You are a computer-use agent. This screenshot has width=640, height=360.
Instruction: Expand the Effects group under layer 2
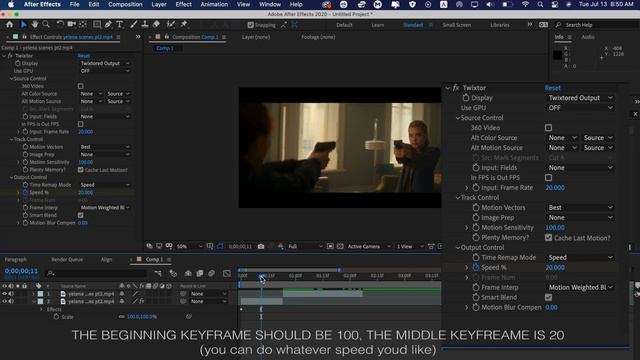41,309
